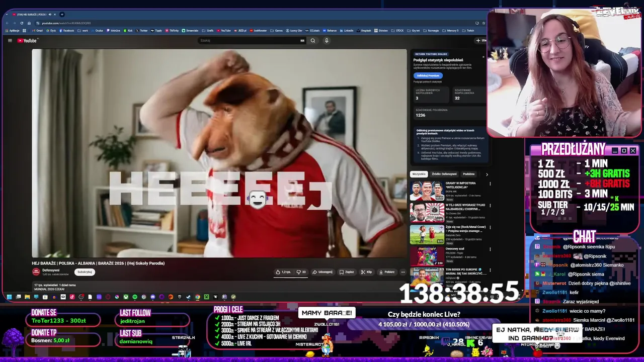644x362 pixels.
Task: Open Chrome from the taskbar
Action: pyautogui.click(x=198, y=297)
